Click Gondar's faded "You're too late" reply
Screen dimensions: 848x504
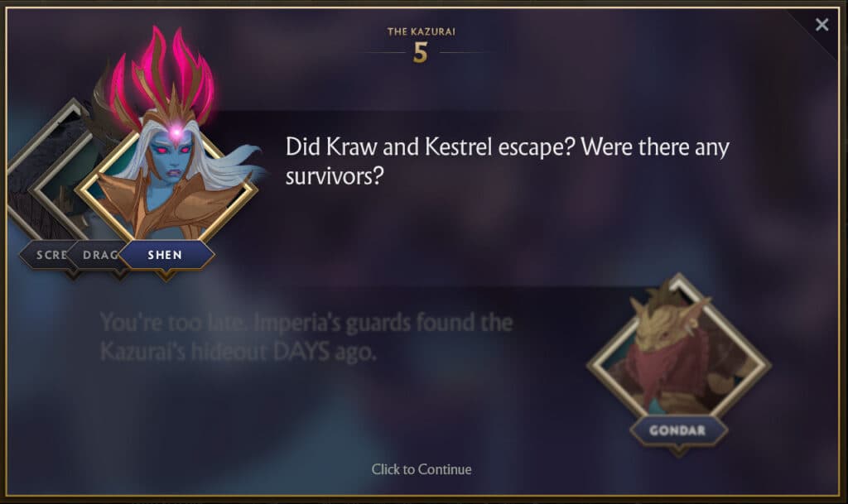(306, 337)
